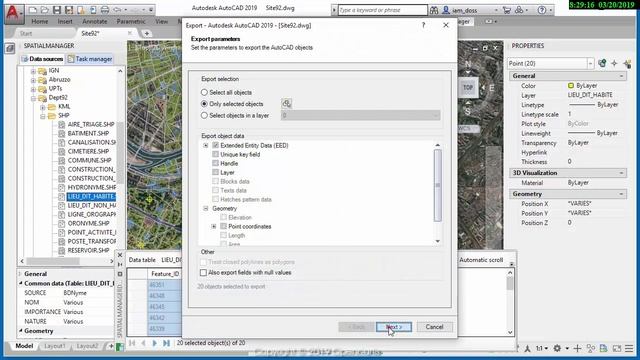640x360 pixels.
Task: Click the keyword search input field
Action: pyautogui.click(x=382, y=10)
